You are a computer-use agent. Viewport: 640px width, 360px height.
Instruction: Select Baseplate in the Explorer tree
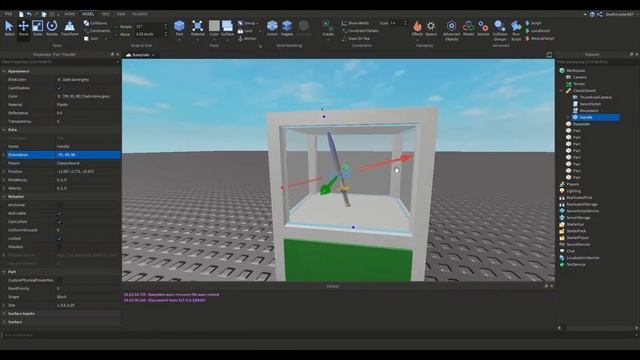click(x=581, y=124)
